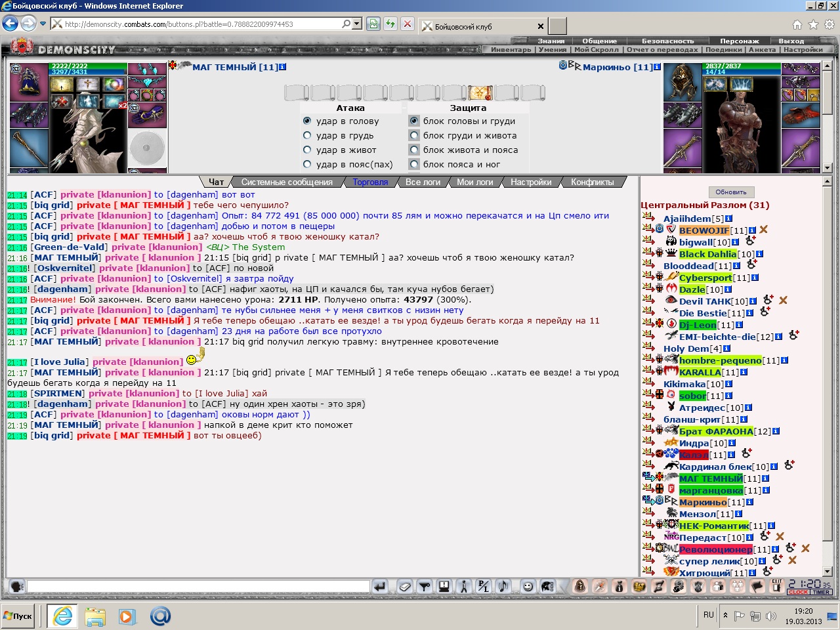The width and height of the screenshot is (840, 630).
Task: Click the Поединки link
Action: (724, 49)
